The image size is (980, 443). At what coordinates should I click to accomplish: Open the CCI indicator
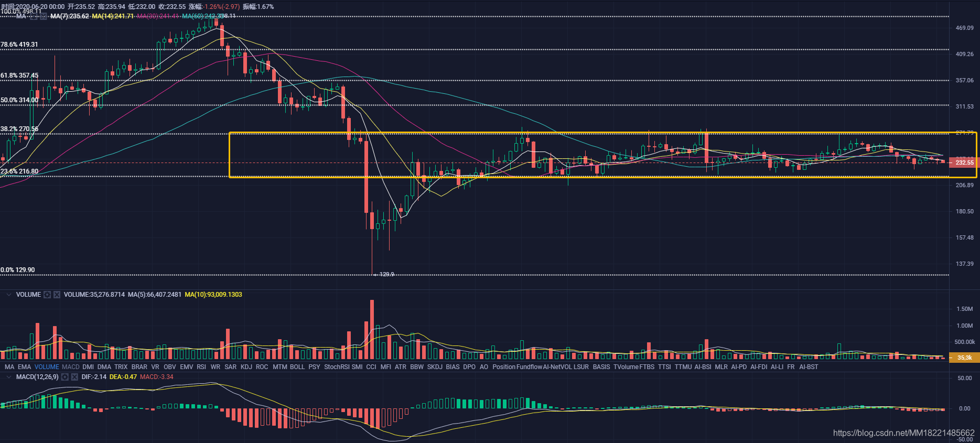click(371, 367)
